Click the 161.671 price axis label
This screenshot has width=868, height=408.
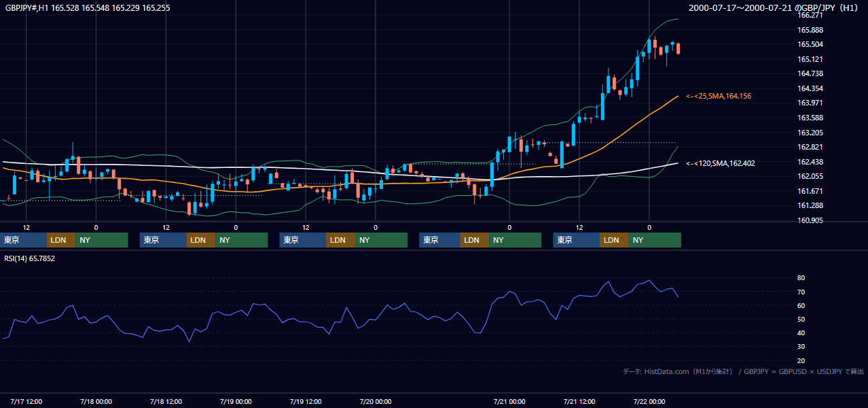(810, 191)
